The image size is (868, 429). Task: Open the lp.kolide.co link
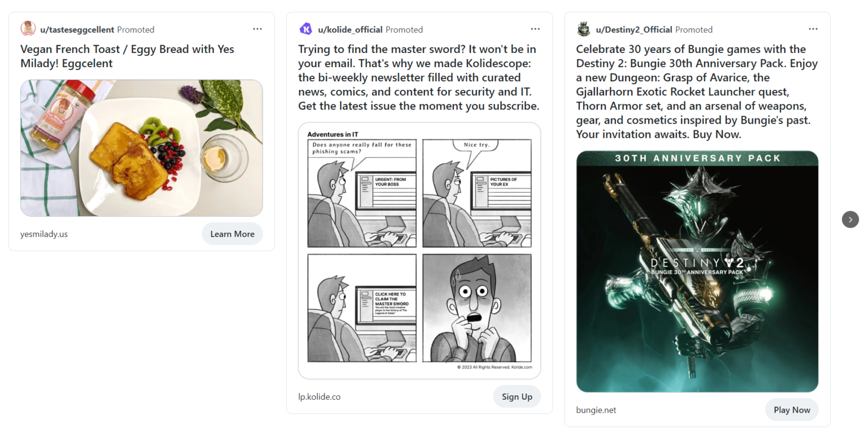point(319,396)
